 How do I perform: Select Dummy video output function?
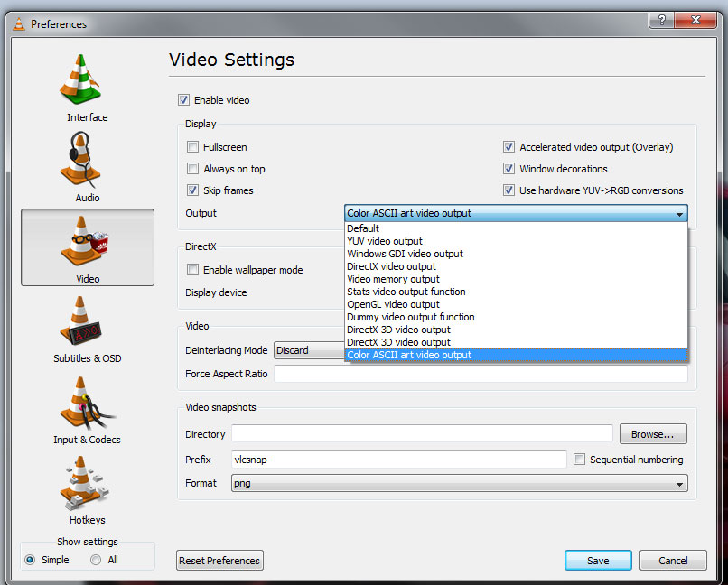[516, 317]
